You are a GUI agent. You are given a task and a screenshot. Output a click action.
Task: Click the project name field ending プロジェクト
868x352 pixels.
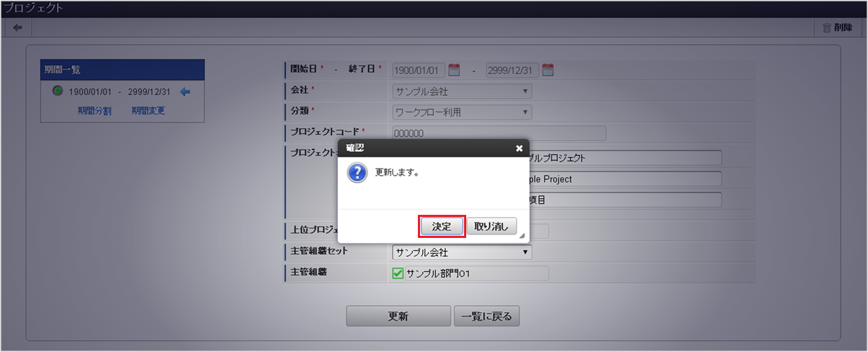point(625,158)
